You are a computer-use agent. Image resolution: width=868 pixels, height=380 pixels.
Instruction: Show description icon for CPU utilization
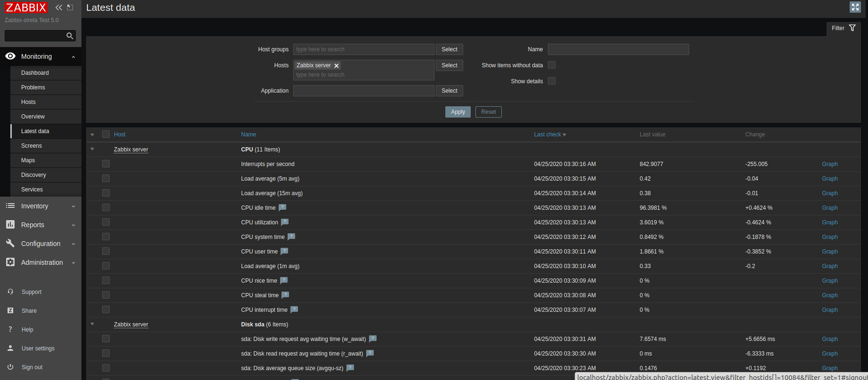coord(285,222)
